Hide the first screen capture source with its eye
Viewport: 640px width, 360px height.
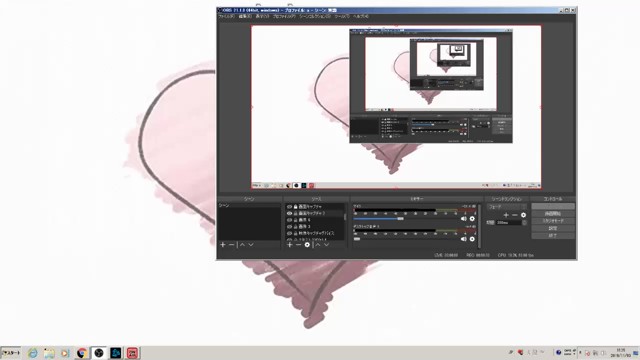289,207
